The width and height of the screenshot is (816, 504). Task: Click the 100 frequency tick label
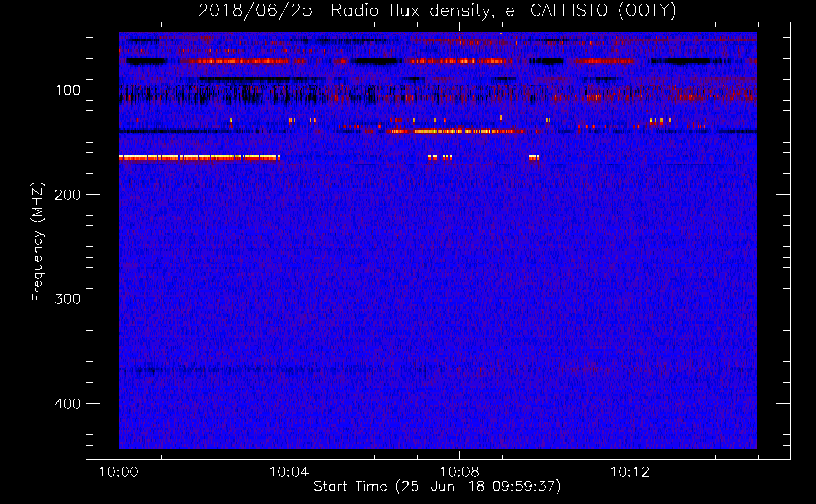[68, 90]
